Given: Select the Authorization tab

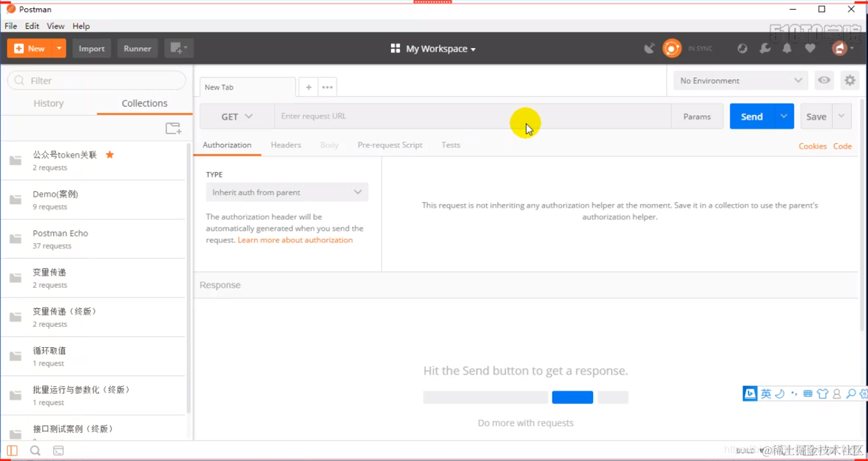Looking at the screenshot, I should coord(227,145).
